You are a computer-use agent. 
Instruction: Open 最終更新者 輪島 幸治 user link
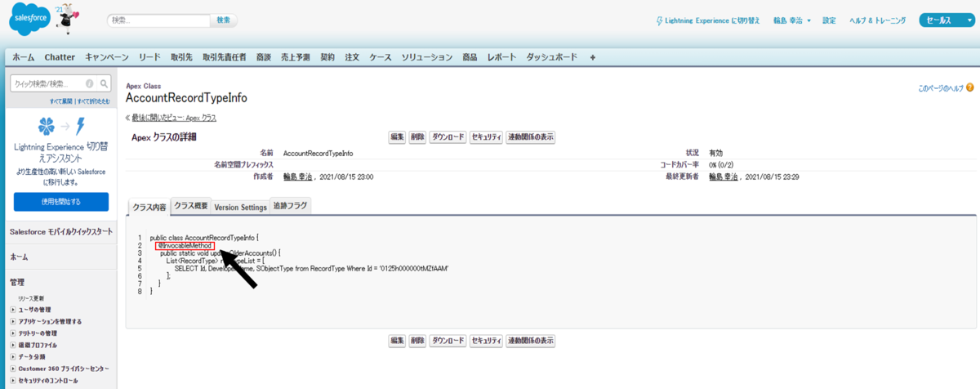coord(723,177)
